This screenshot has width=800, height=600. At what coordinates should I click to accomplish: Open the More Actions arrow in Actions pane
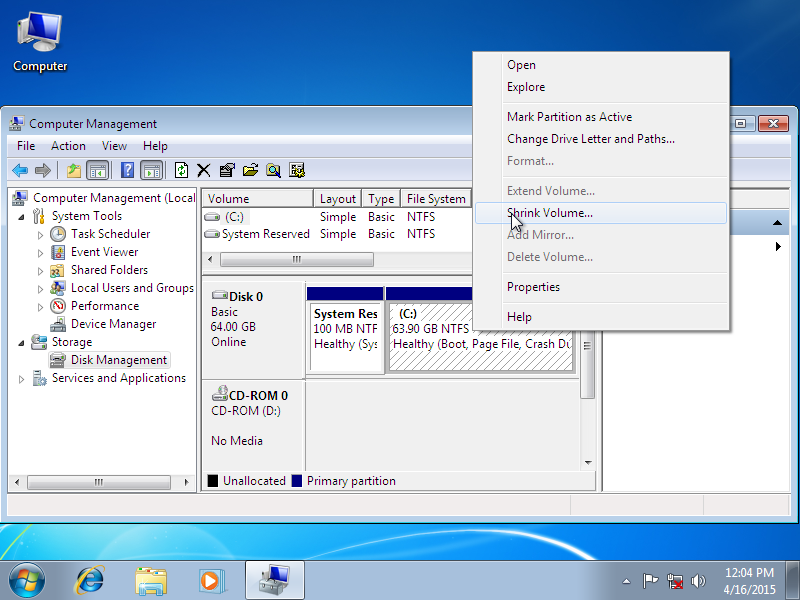click(x=778, y=246)
